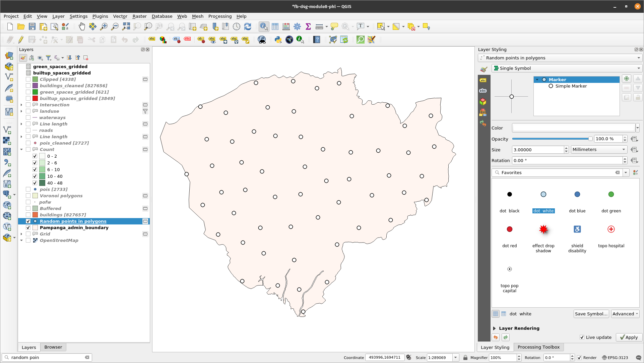
Task: Open the Labels tab in Layer Styling
Action: (483, 80)
